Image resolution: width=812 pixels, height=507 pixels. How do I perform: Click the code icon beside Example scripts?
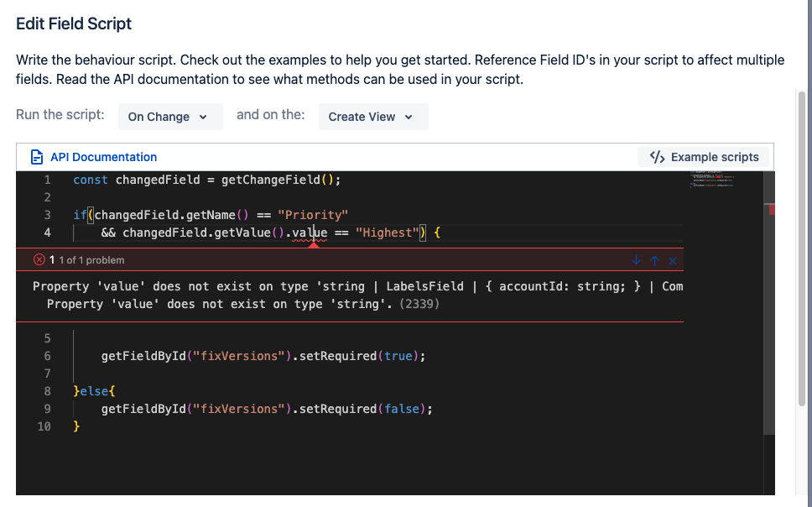[x=657, y=156]
